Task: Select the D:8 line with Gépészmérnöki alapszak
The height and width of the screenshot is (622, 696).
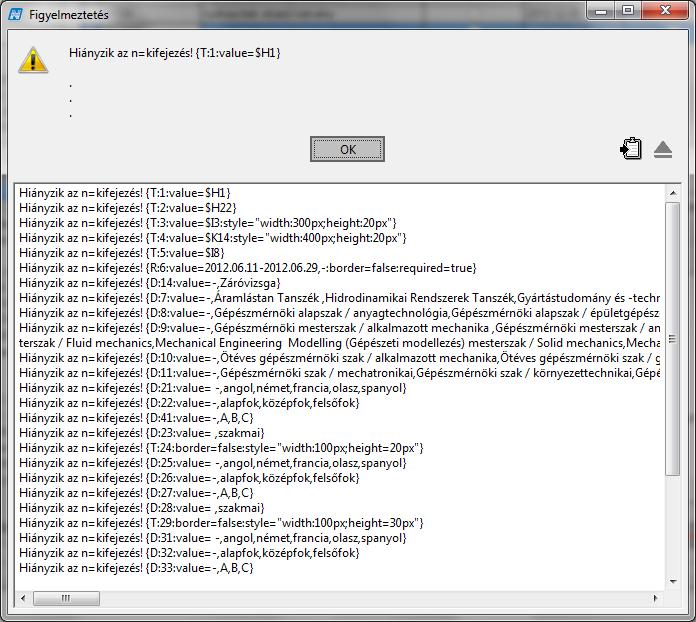Action: pyautogui.click(x=340, y=313)
